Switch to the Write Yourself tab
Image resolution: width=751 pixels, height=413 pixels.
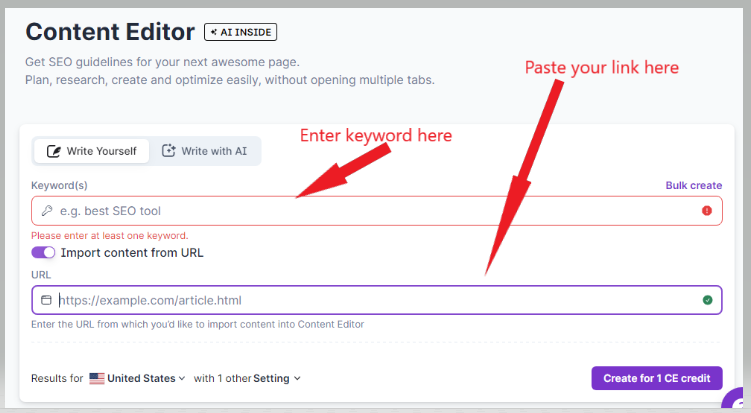pos(91,151)
